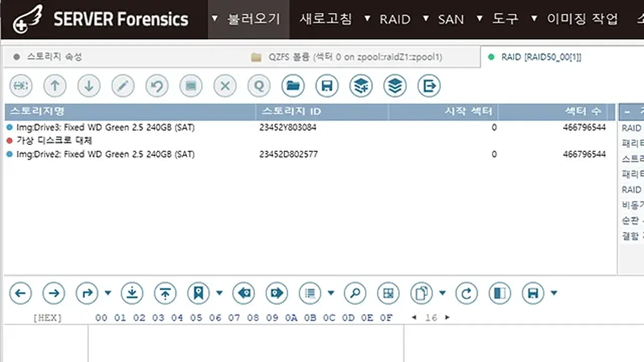
Task: Sort by 스토리지 ID column header
Action: [x=322, y=112]
